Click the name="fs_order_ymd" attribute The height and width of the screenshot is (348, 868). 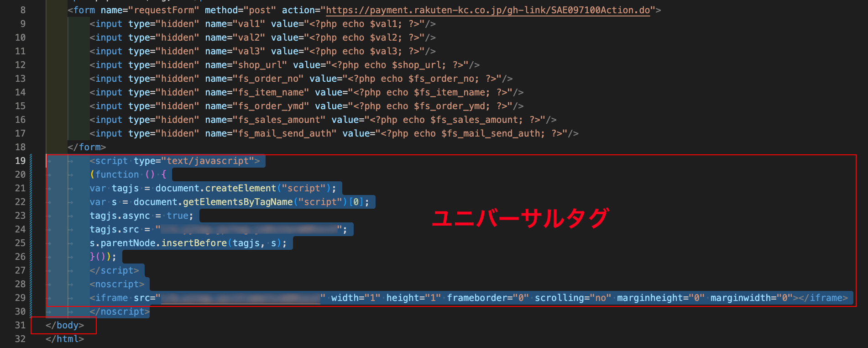click(x=257, y=106)
